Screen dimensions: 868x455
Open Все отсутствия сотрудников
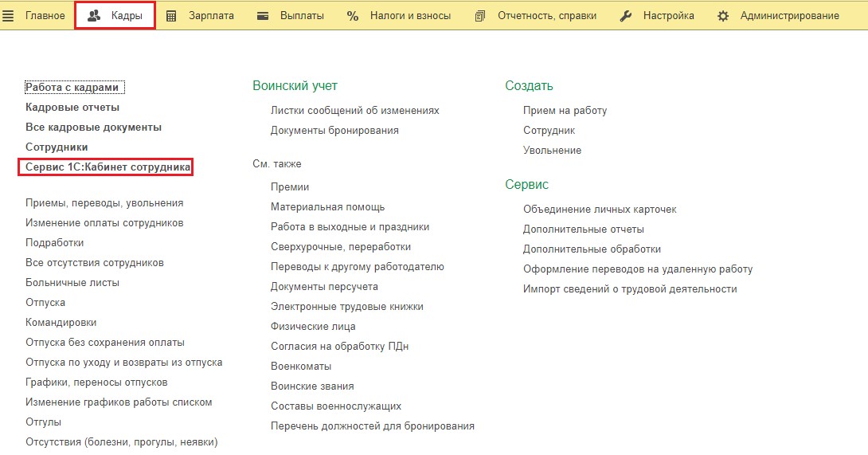95,263
